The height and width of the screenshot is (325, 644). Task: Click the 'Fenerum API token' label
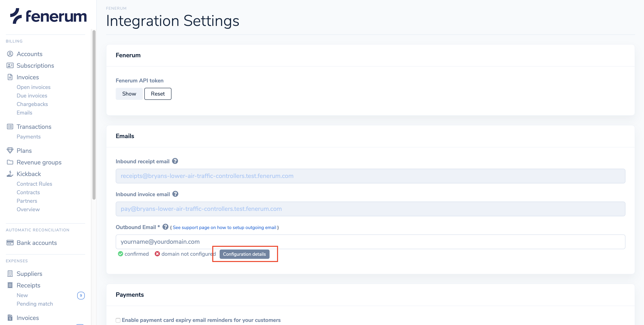coord(140,80)
